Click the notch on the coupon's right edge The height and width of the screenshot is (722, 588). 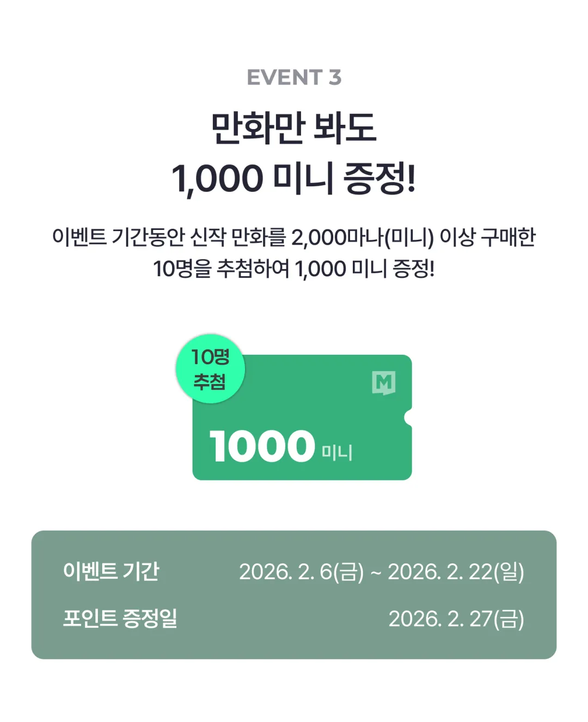point(408,418)
